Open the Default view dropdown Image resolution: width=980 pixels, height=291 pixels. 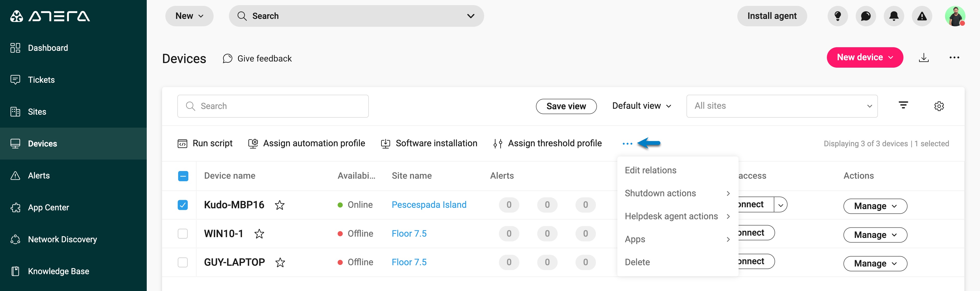[641, 106]
